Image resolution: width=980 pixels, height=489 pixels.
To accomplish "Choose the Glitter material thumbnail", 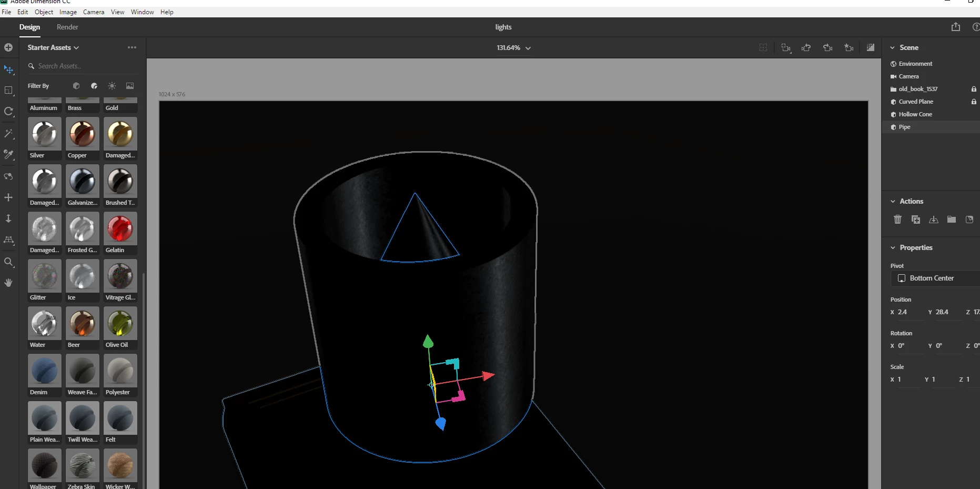I will click(45, 275).
